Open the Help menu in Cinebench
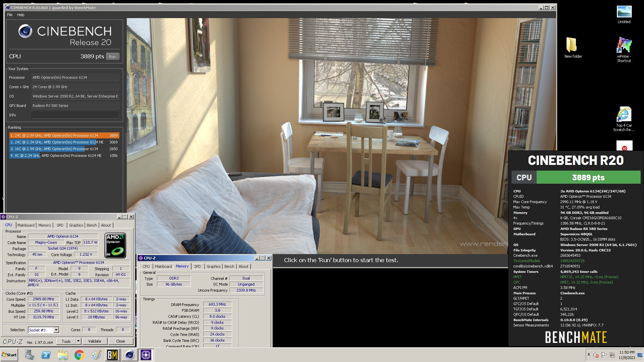The image size is (644, 362). 21,15
